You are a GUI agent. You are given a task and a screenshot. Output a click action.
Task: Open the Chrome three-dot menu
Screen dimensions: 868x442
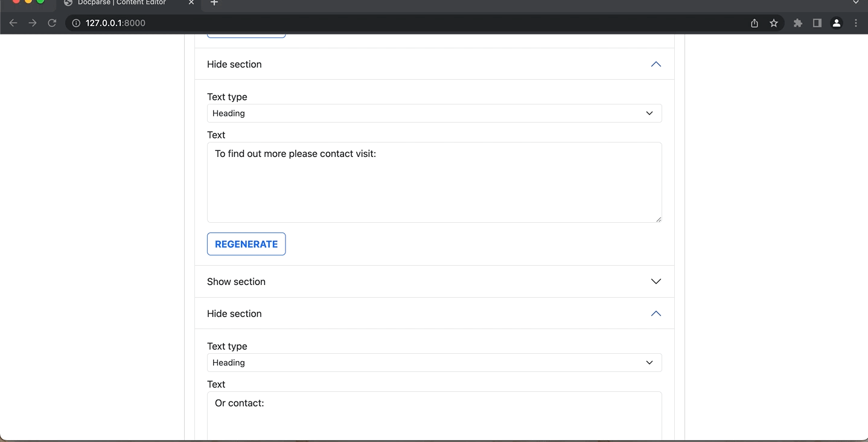[855, 23]
